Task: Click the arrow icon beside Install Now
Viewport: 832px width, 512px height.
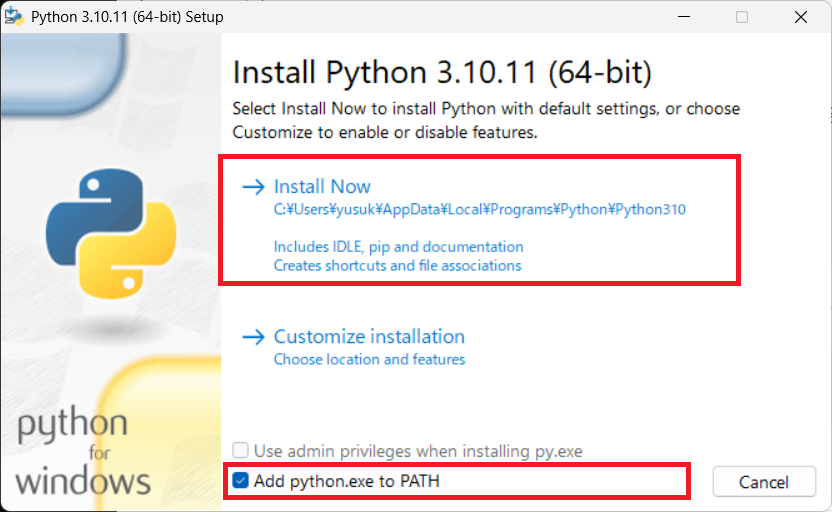Action: click(x=255, y=187)
